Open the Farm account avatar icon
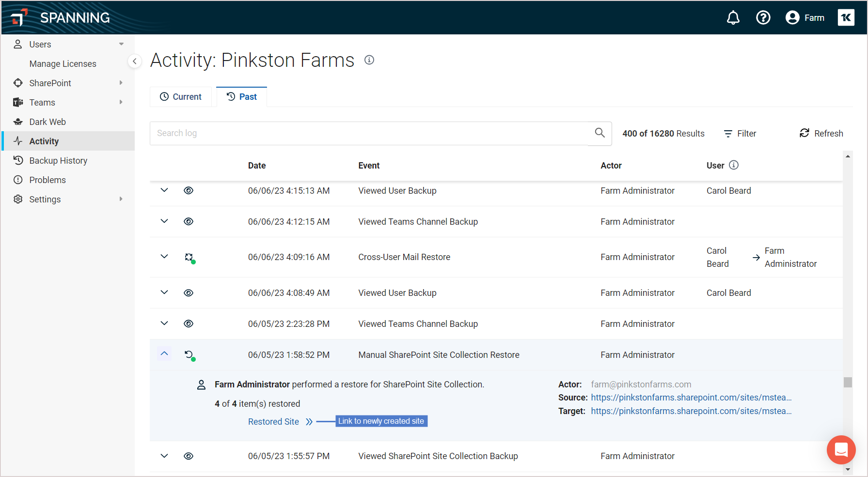868x477 pixels. tap(792, 18)
